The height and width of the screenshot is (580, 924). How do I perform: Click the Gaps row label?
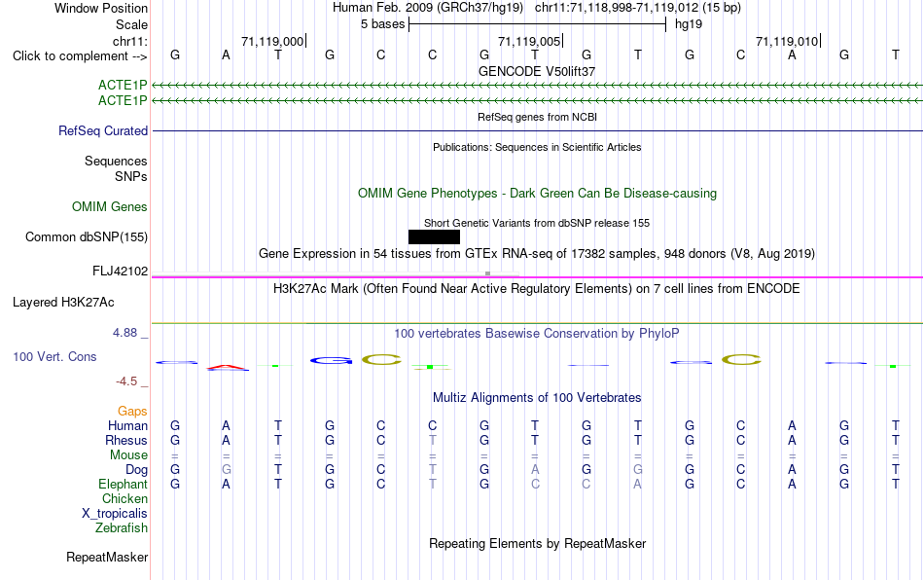pos(132,411)
